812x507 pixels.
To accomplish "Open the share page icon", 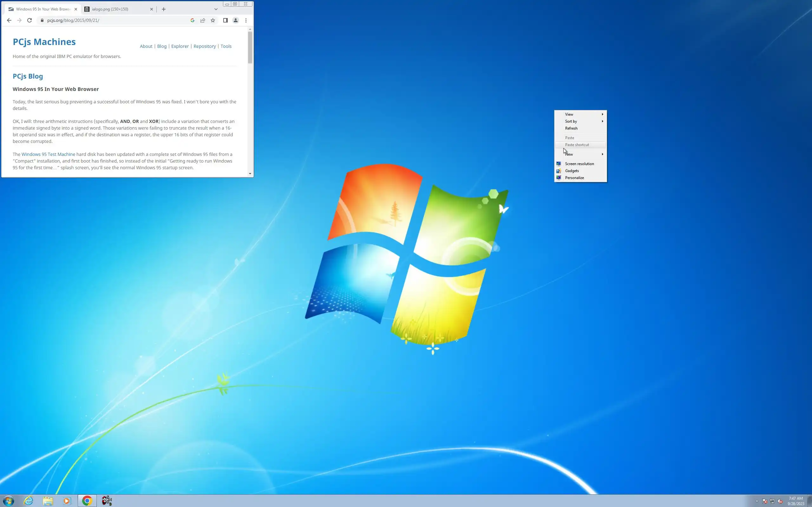I will click(203, 21).
